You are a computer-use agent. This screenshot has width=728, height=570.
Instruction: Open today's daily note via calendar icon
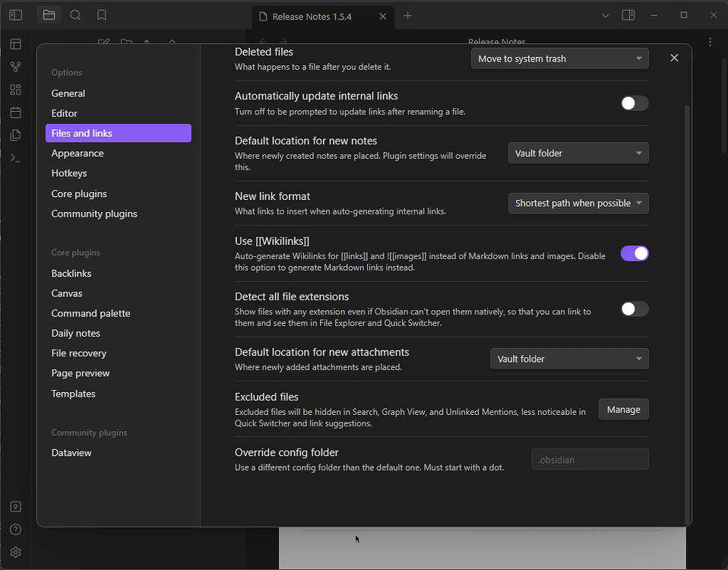point(15,112)
